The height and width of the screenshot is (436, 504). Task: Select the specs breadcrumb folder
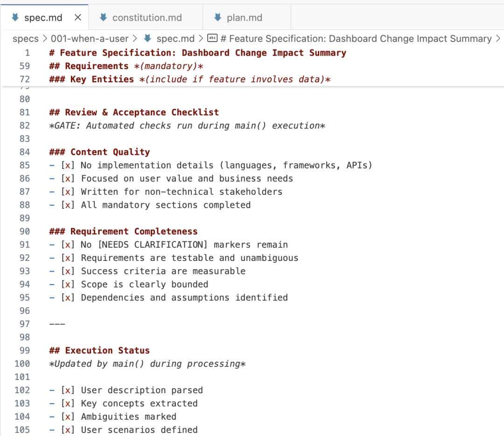click(x=26, y=38)
